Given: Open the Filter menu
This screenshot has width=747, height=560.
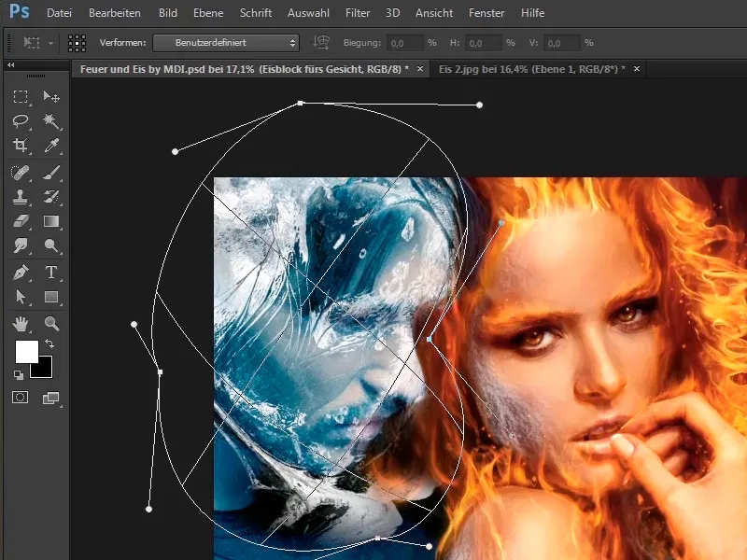Looking at the screenshot, I should click(358, 13).
